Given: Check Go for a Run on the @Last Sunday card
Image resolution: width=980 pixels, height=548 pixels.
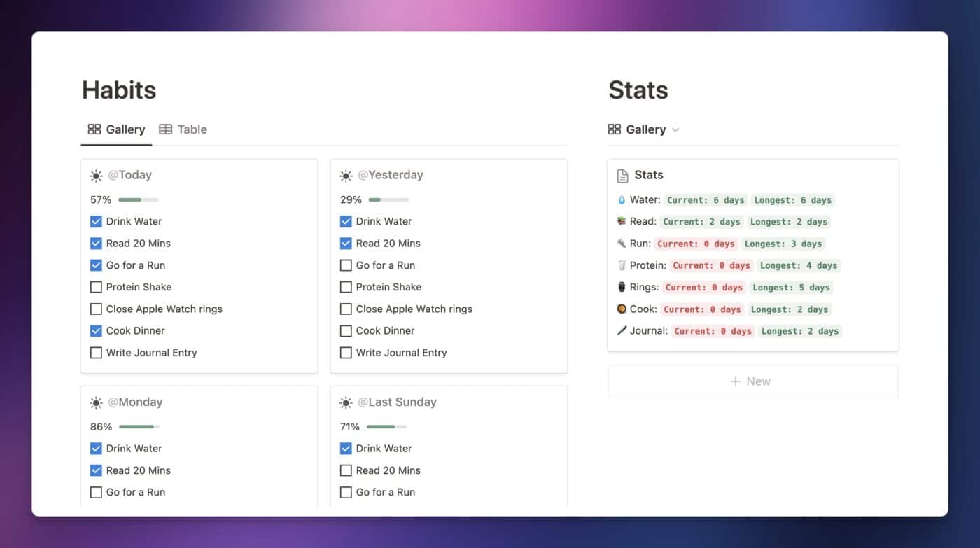Looking at the screenshot, I should [x=346, y=492].
